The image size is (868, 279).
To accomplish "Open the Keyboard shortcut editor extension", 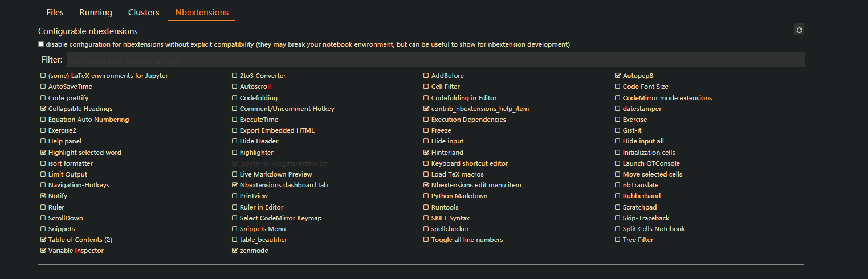I will tap(469, 163).
